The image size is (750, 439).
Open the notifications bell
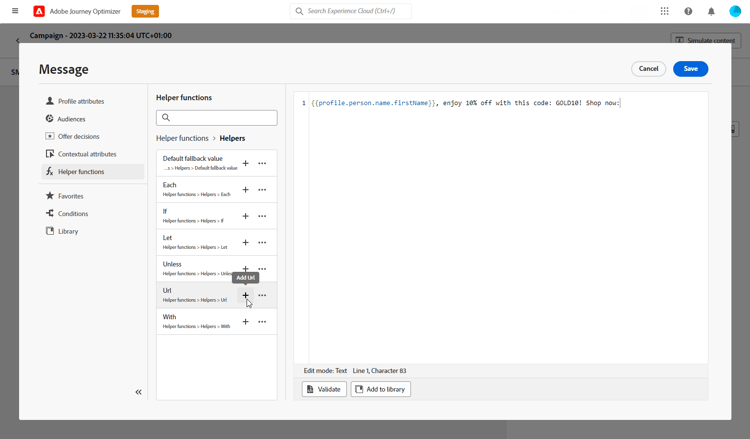point(711,11)
